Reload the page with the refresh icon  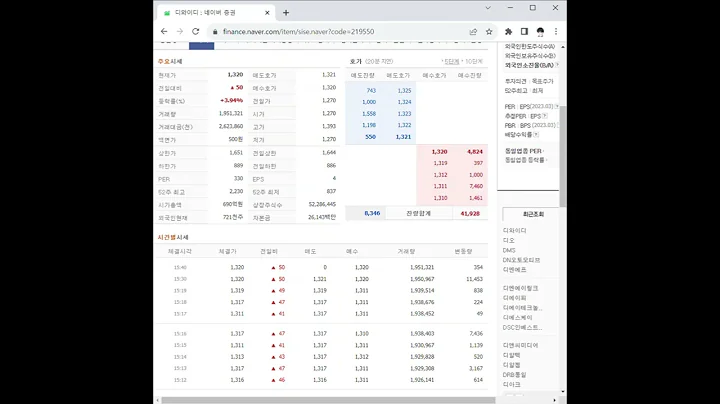pos(196,31)
